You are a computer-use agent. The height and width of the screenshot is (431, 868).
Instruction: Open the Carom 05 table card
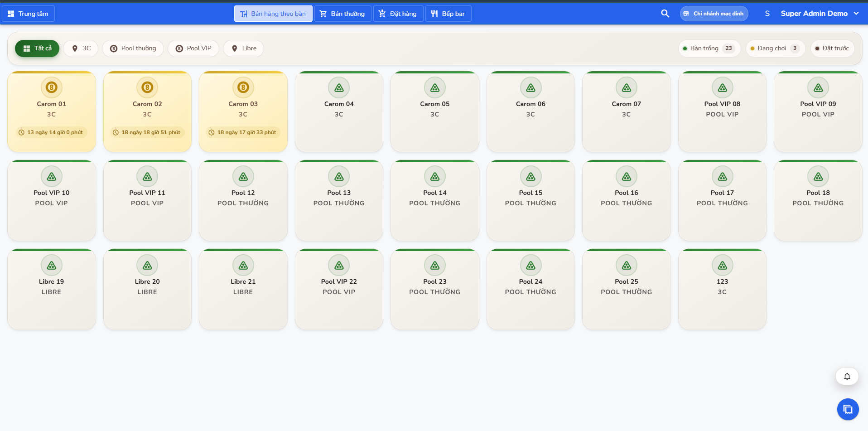(x=435, y=111)
